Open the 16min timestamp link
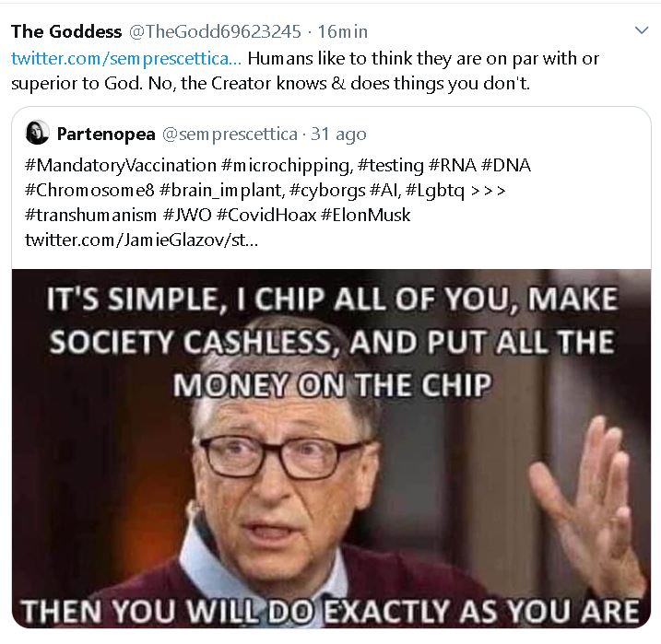Image resolution: width=661 pixels, height=644 pixels. pyautogui.click(x=342, y=31)
